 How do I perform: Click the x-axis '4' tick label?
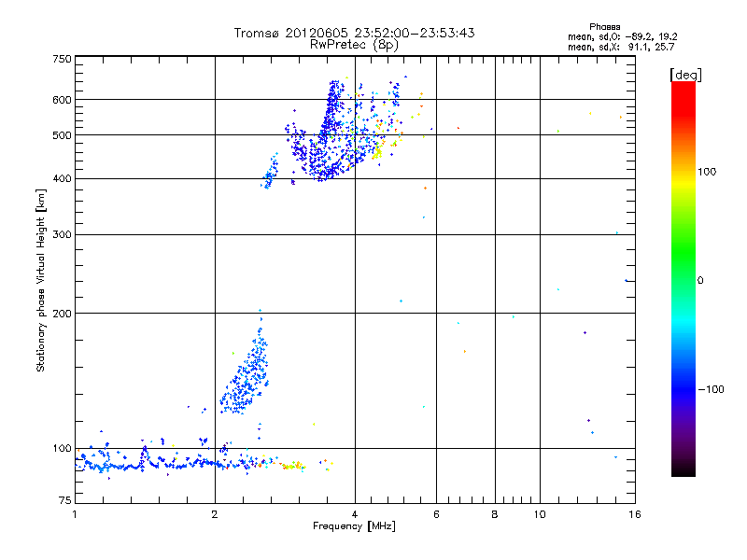[x=355, y=514]
